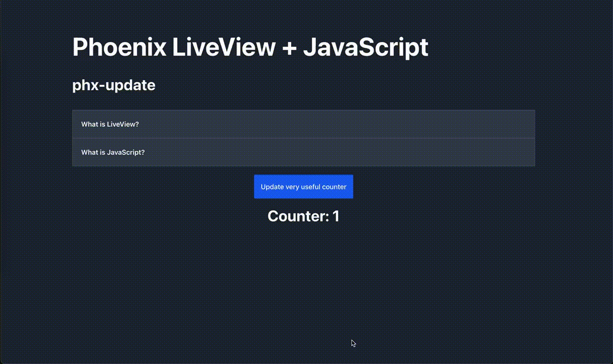Click the counter value display
Viewport: 613px width, 364px height.
[x=303, y=216]
